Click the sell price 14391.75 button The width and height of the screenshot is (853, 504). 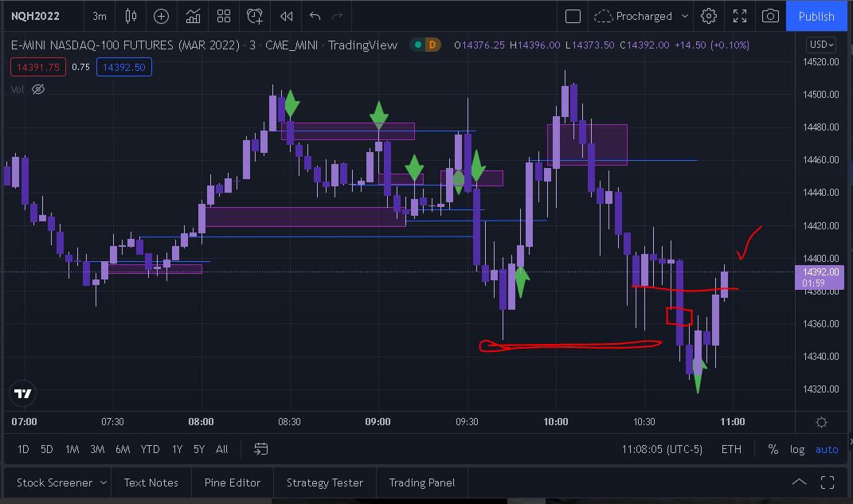pyautogui.click(x=38, y=67)
